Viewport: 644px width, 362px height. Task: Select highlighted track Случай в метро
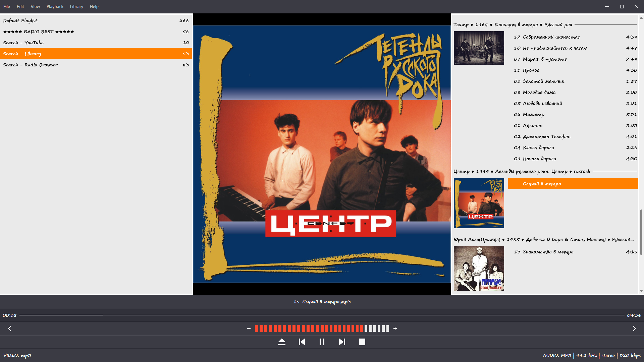tap(573, 184)
